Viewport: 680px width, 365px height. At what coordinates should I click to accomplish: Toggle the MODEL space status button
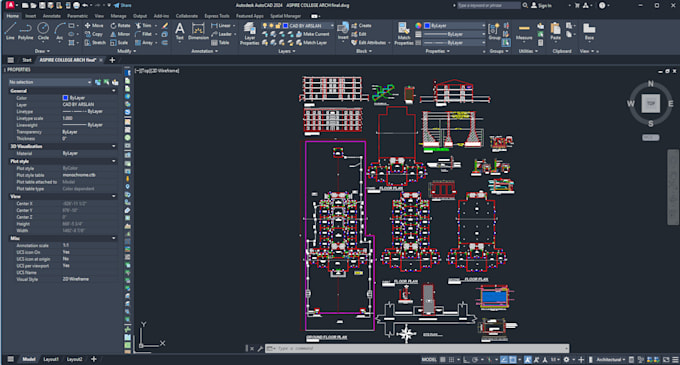pyautogui.click(x=429, y=359)
